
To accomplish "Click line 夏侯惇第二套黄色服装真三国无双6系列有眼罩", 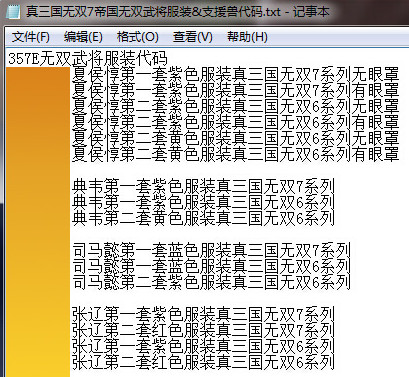I will 235,154.
